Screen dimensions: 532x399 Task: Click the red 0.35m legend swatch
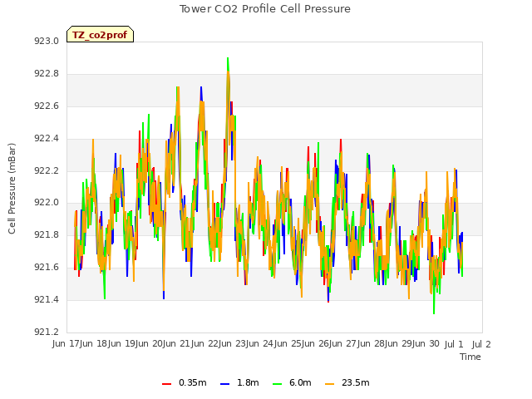(x=166, y=383)
